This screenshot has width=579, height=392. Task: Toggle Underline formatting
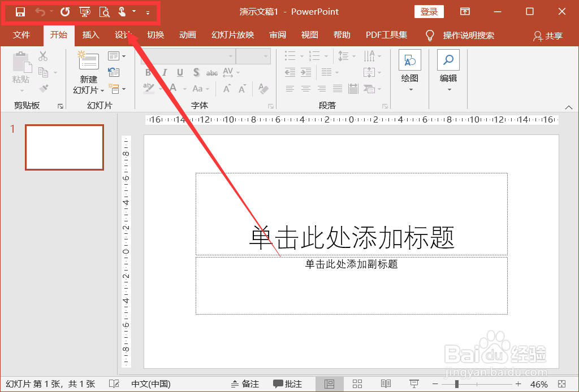click(180, 72)
